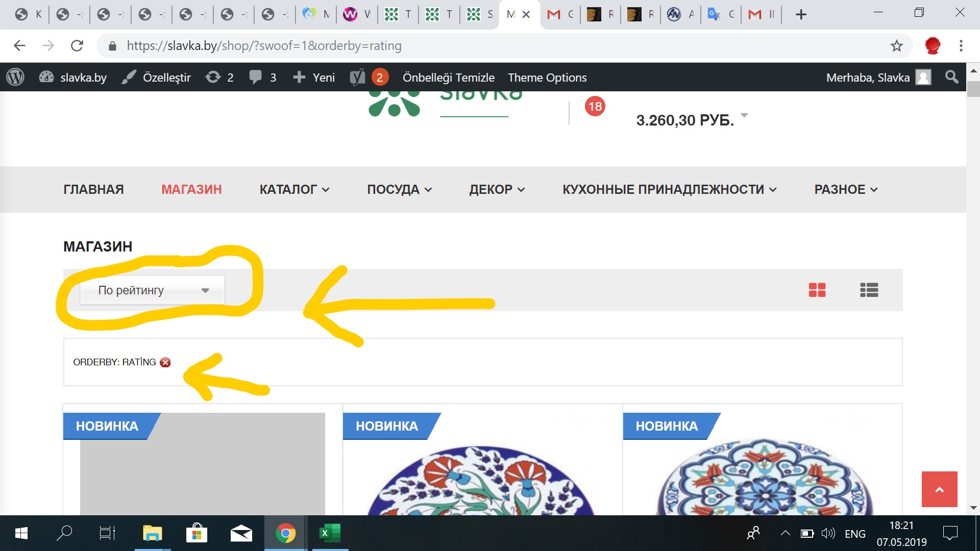
Task: Open Mail app from taskbar
Action: tap(241, 533)
